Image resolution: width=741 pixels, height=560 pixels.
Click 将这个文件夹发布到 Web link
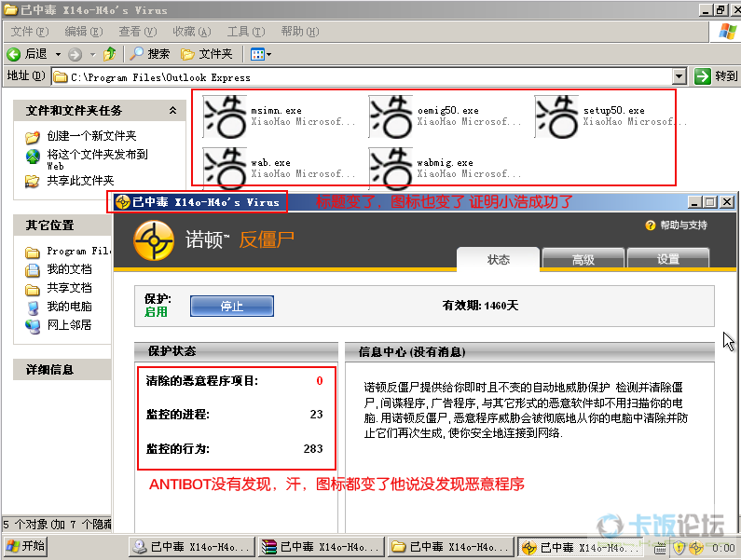[97, 159]
